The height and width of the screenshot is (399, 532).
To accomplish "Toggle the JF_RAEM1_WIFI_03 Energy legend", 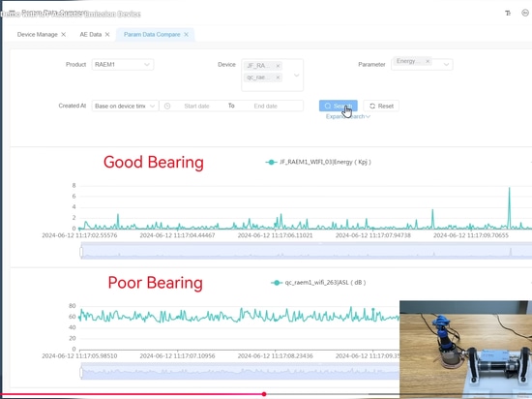I will point(318,162).
